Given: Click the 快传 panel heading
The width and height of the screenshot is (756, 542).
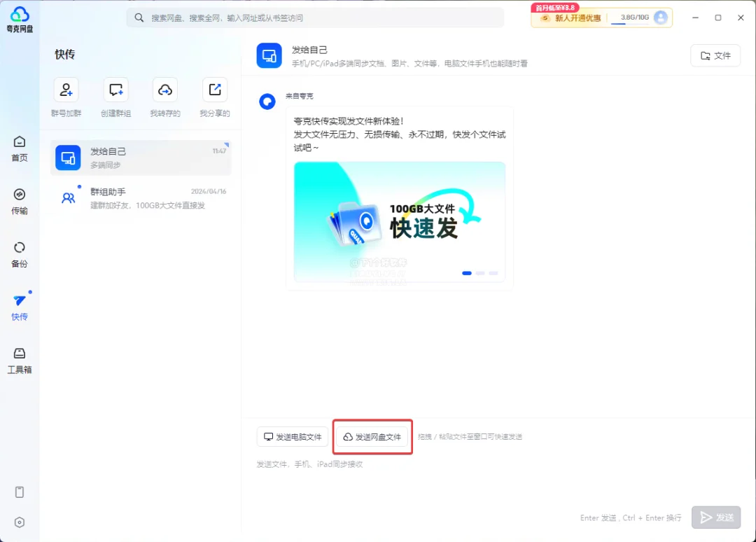Looking at the screenshot, I should [65, 55].
